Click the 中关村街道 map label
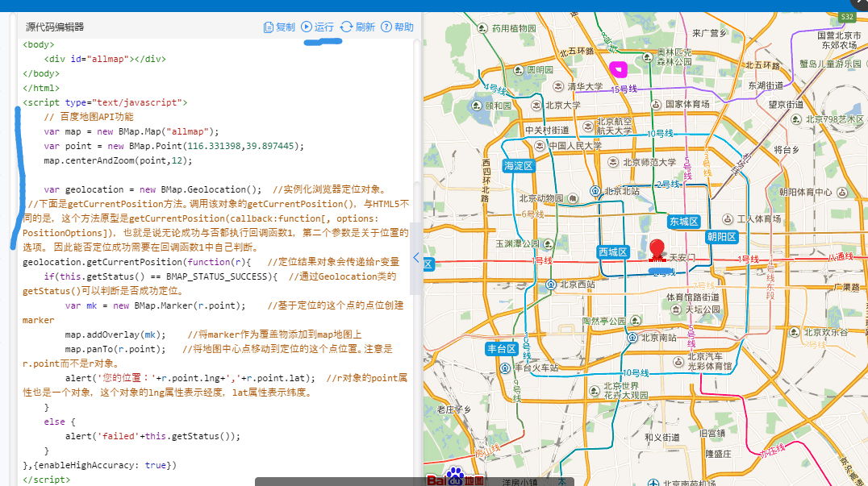868x486 pixels. pos(547,130)
